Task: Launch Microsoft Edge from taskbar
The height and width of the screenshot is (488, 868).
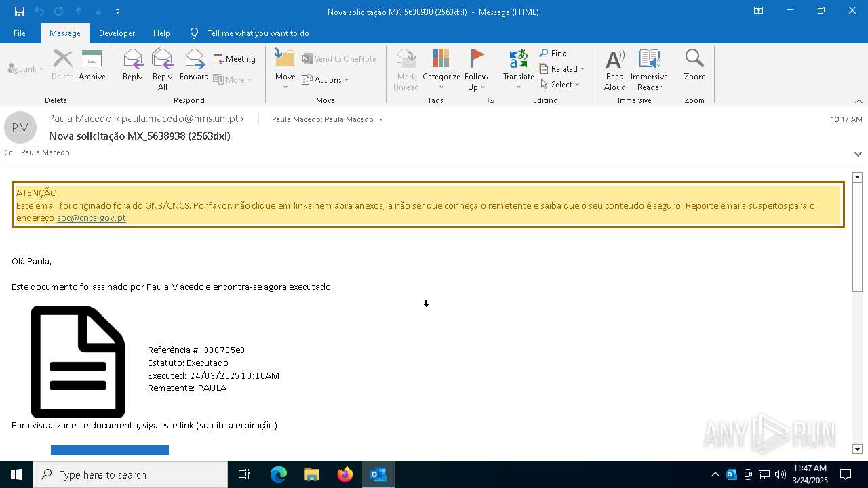Action: pos(279,474)
